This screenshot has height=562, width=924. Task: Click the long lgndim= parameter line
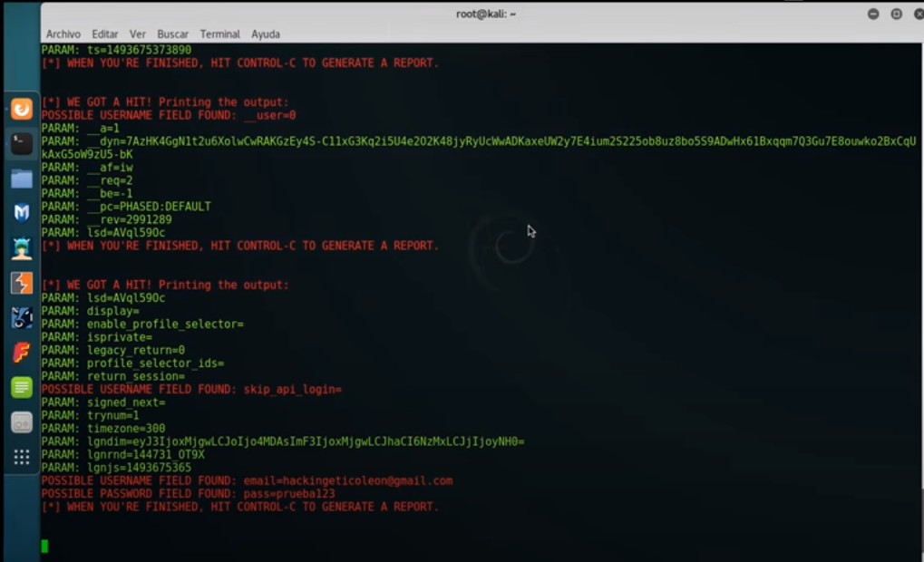tap(283, 441)
